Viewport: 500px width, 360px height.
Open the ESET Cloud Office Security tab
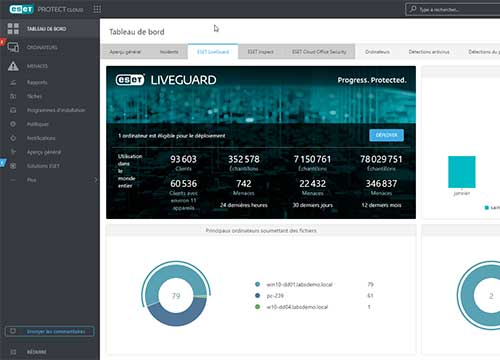[x=319, y=52]
